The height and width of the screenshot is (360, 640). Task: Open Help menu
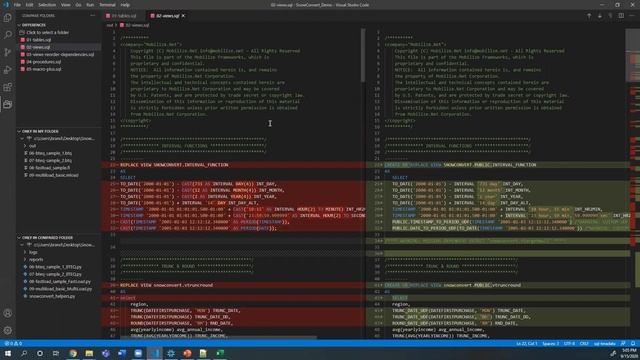(125, 5)
